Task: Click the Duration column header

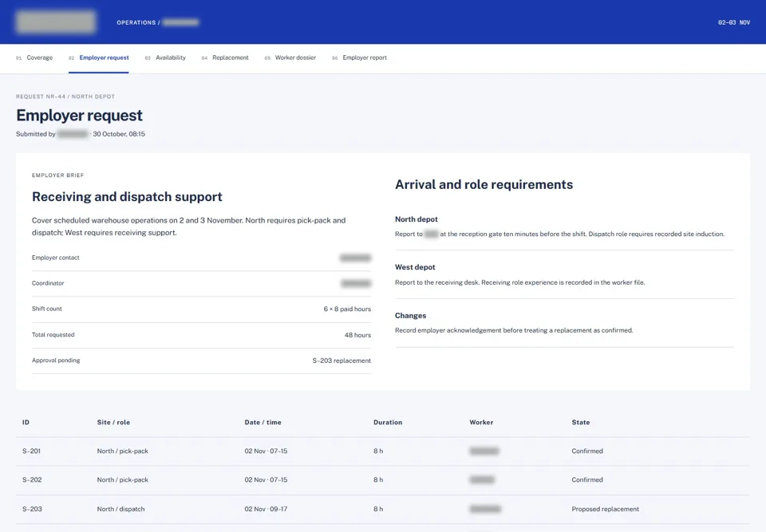Action: click(x=388, y=422)
